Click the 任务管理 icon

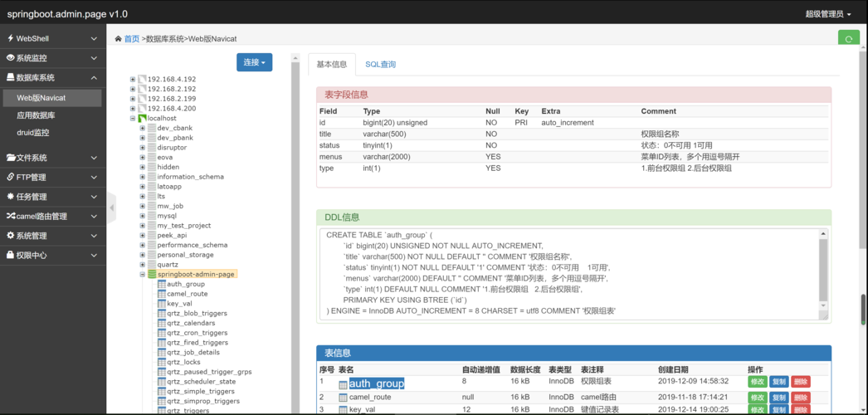pyautogui.click(x=11, y=197)
